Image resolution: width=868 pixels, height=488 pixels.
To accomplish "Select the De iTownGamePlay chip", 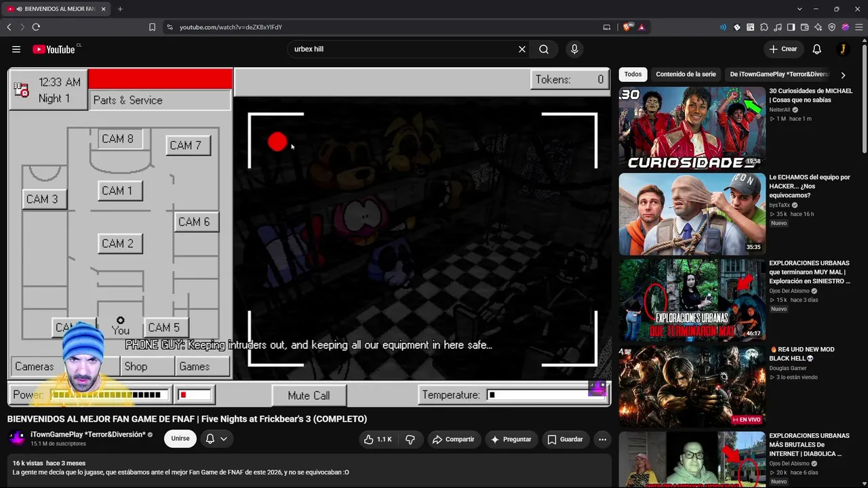I will [779, 75].
